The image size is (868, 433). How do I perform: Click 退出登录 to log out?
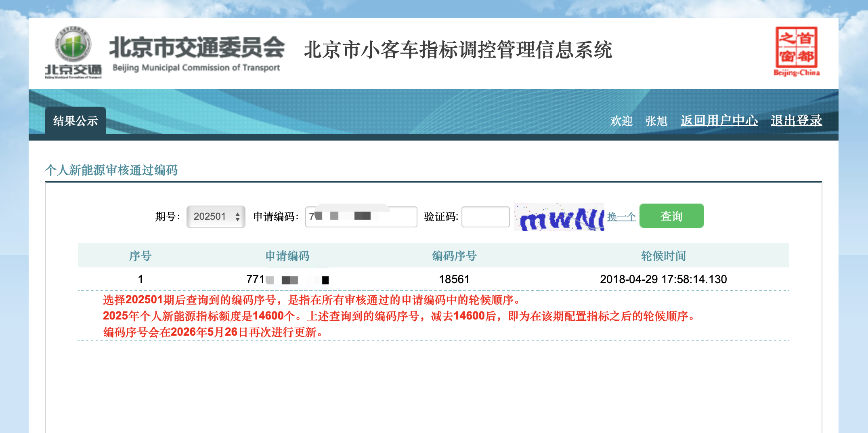(x=796, y=120)
